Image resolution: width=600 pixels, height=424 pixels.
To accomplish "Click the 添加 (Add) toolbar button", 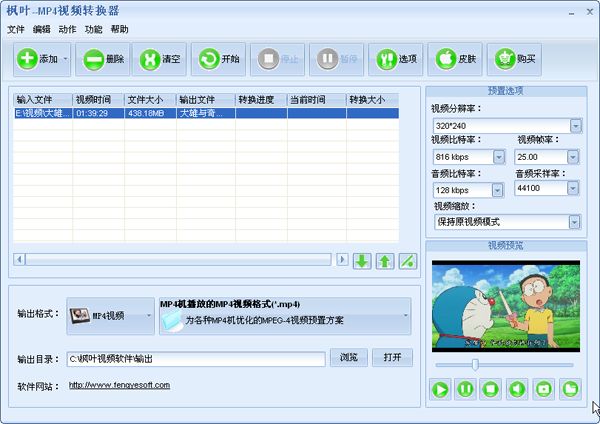I will pos(37,59).
